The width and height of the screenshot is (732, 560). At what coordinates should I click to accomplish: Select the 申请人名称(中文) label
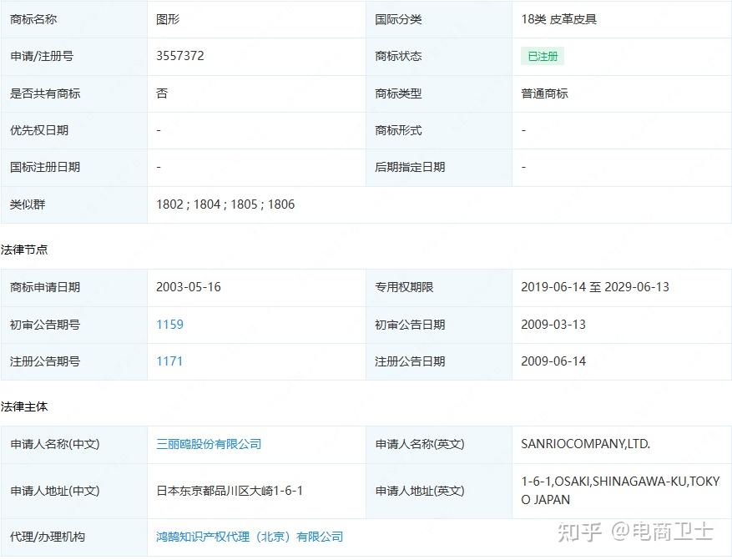[x=55, y=444]
